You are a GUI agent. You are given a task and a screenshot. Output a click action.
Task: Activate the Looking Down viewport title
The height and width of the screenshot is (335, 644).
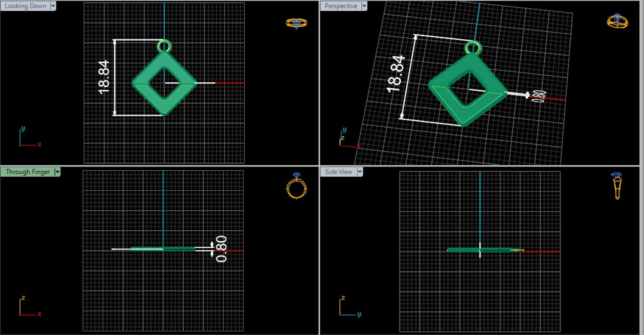(25, 6)
